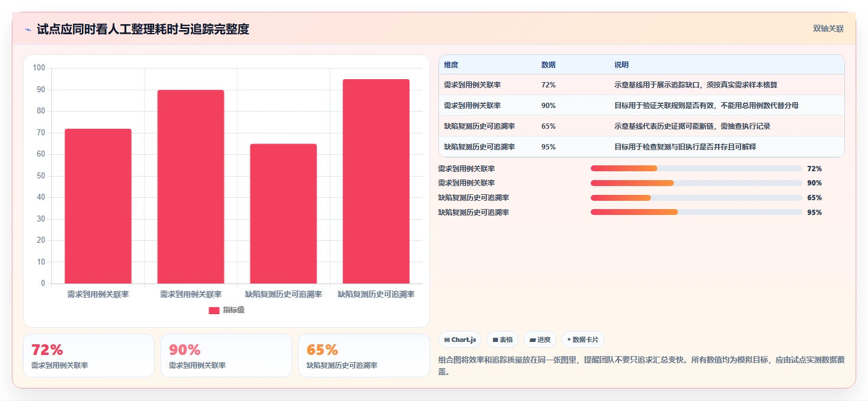
Task: Select the 进度 tag chip
Action: pyautogui.click(x=540, y=340)
